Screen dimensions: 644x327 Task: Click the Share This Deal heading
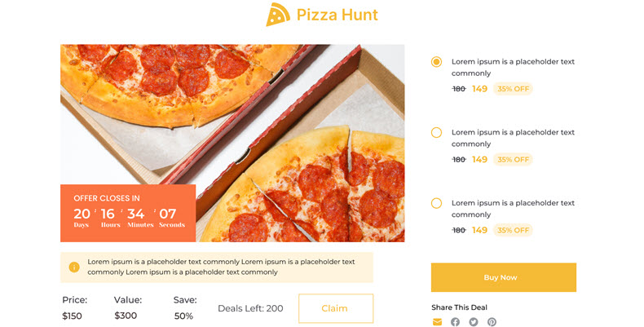click(459, 307)
